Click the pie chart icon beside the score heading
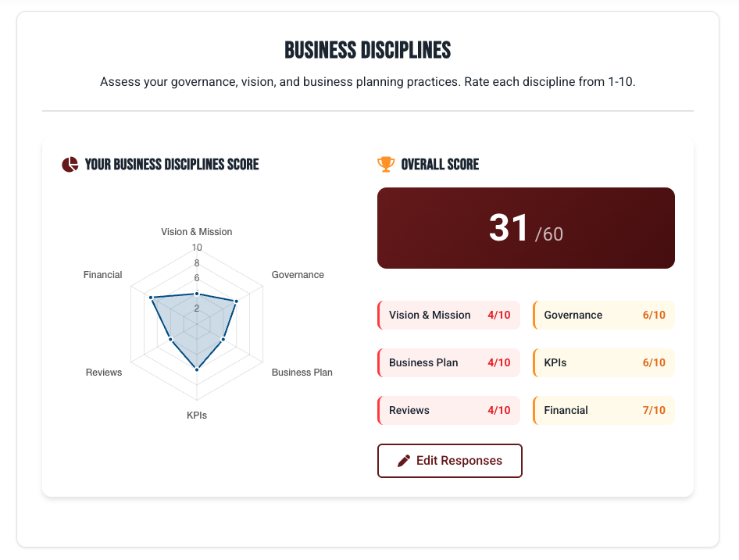Image resolution: width=739 pixels, height=560 pixels. pos(69,164)
